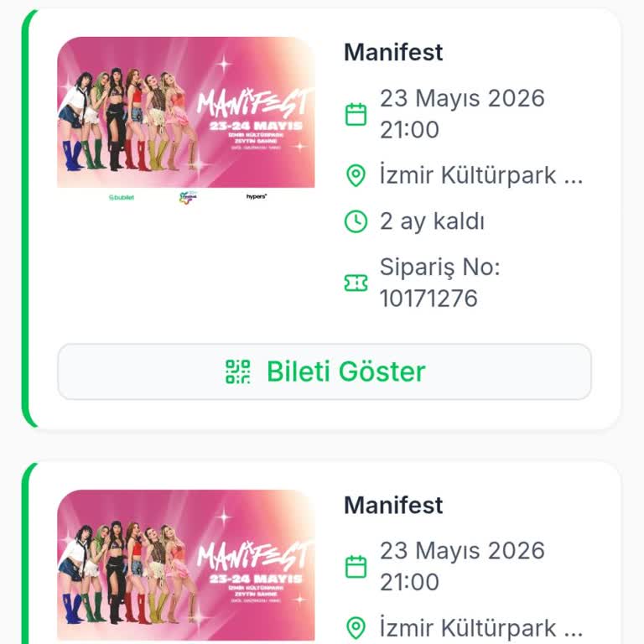Open the first Manifest concert banner image

tap(186, 112)
